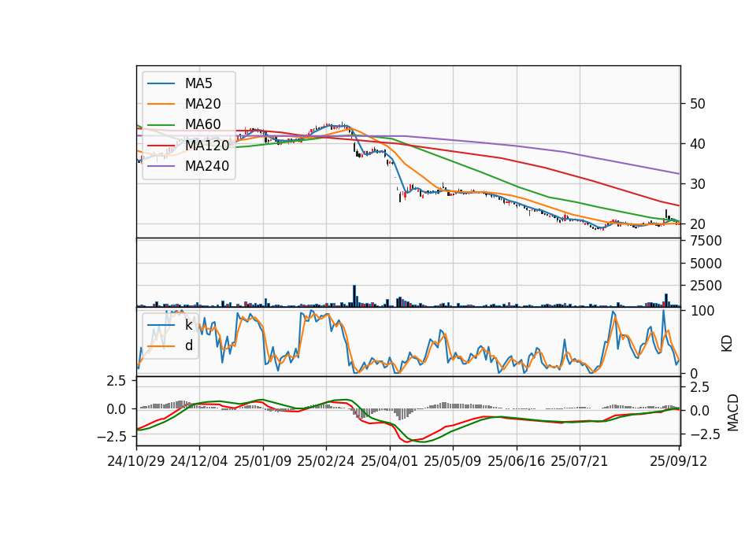
Task: Click the MA120 legend label
Action: pyautogui.click(x=207, y=145)
